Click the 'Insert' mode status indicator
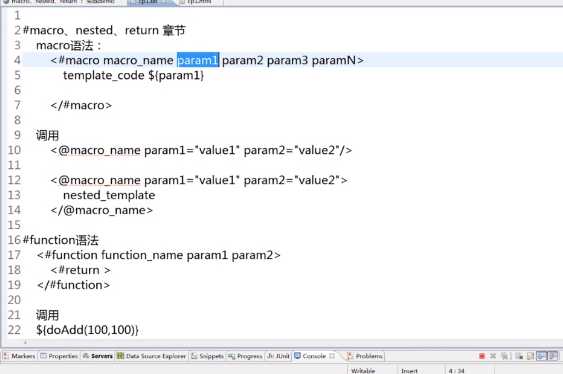Screen dimensions: 563x374 click(409, 370)
